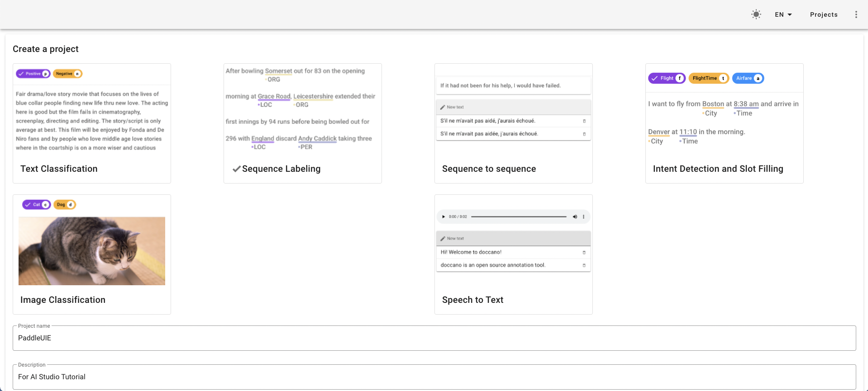Delete the "S'il ne m'avait pas aidé" translation
The width and height of the screenshot is (868, 391).
[584, 121]
